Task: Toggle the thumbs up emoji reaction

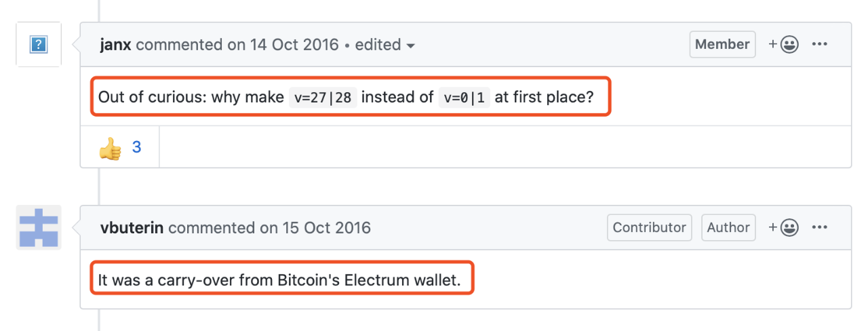Action: click(x=119, y=147)
